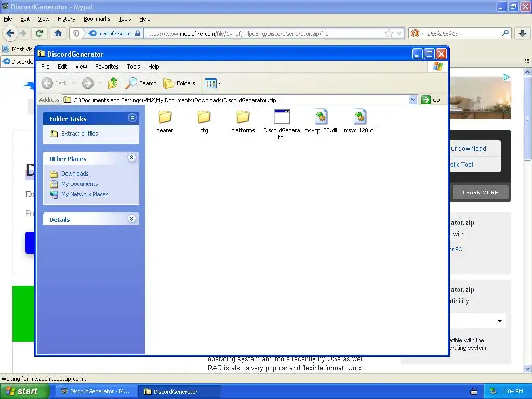Open the dropdown on the mediafire sidebar

pos(499,321)
